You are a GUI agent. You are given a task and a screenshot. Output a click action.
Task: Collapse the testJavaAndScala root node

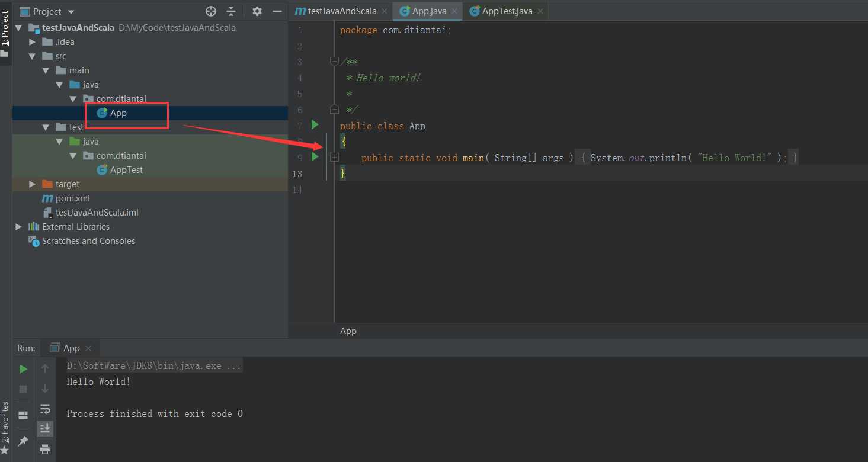[x=18, y=28]
